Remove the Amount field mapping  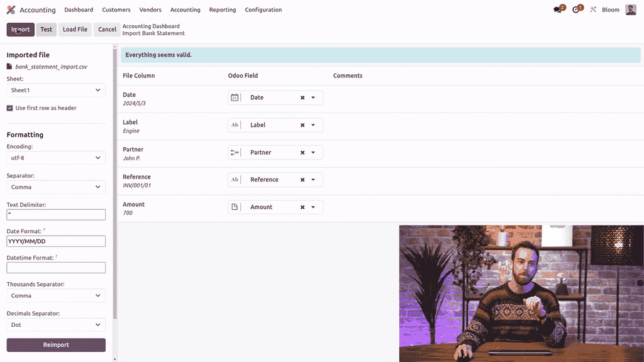point(303,207)
